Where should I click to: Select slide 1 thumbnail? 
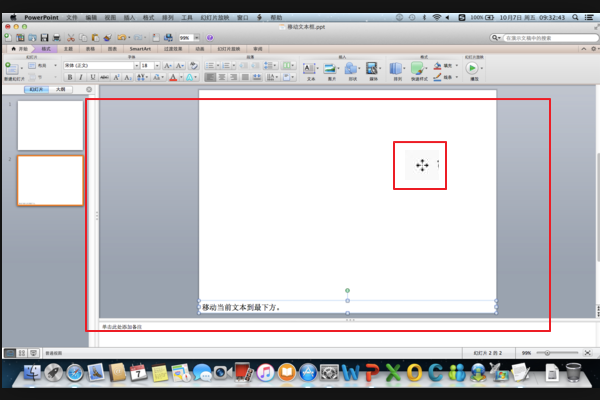point(50,126)
